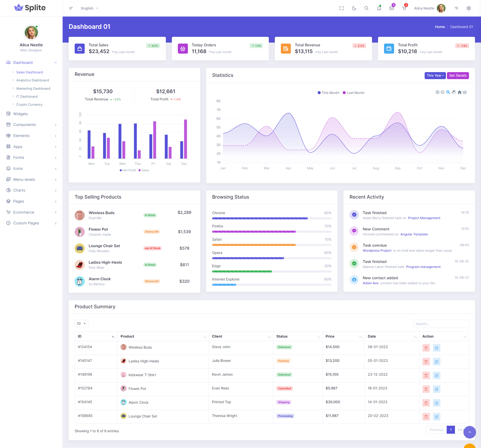Screen dimensions: 481x448
Task: Open the This Year dropdown
Action: (435, 76)
